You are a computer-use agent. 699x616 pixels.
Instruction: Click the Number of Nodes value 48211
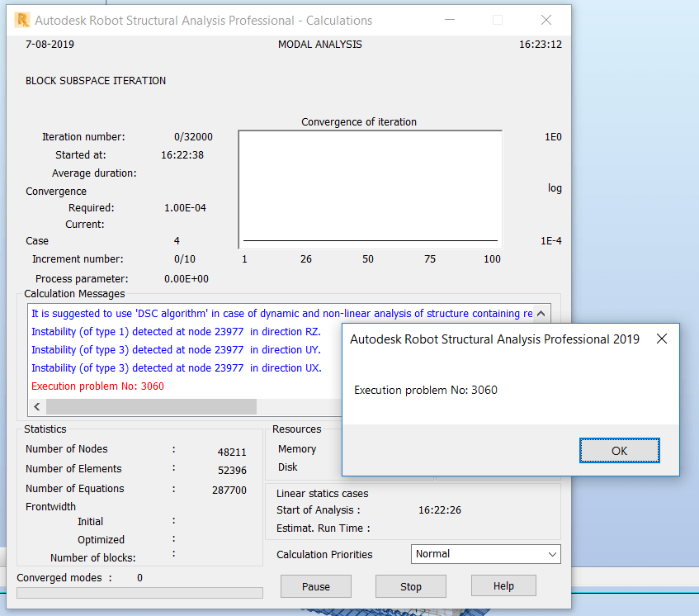click(x=232, y=452)
